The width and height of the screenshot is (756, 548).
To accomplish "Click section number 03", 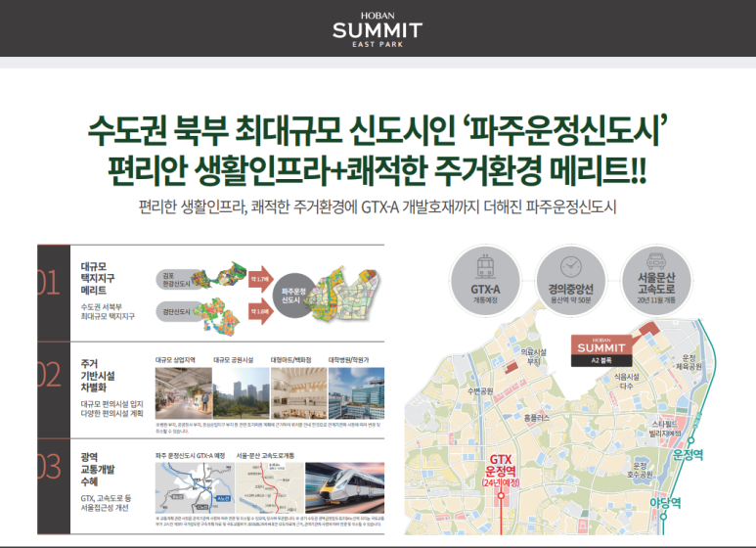I will pyautogui.click(x=49, y=467).
